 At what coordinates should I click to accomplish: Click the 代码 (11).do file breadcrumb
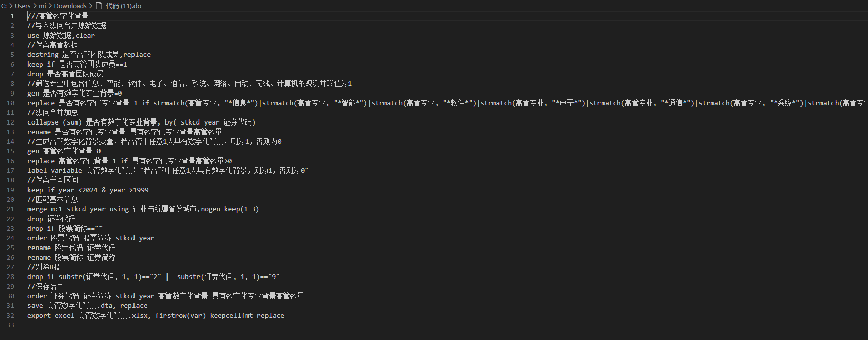[x=123, y=6]
